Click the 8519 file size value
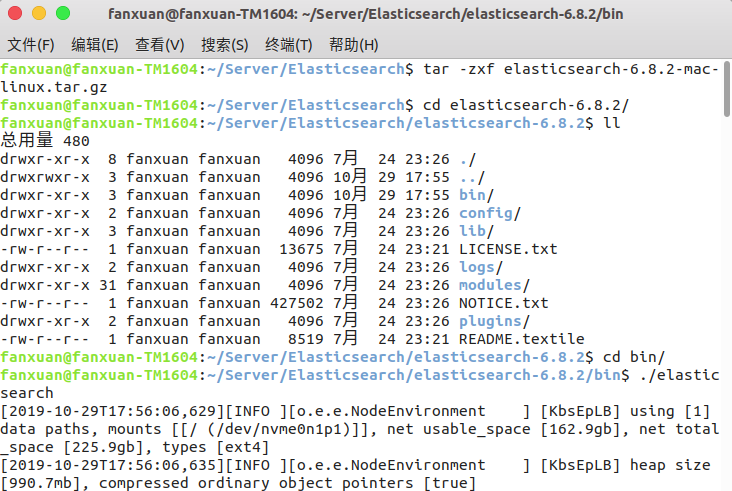Screen dimensions: 732x491 click(305, 339)
